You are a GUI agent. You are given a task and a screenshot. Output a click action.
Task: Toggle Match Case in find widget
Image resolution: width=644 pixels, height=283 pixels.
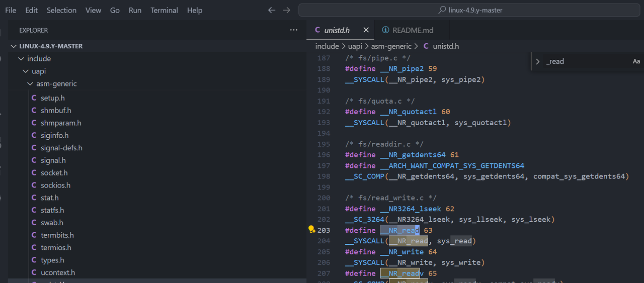pyautogui.click(x=636, y=61)
